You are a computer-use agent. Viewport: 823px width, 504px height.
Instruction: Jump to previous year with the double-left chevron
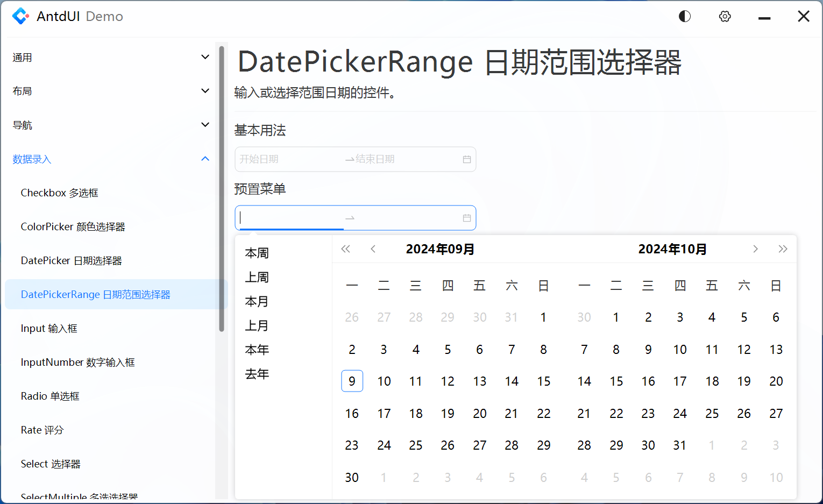point(346,249)
